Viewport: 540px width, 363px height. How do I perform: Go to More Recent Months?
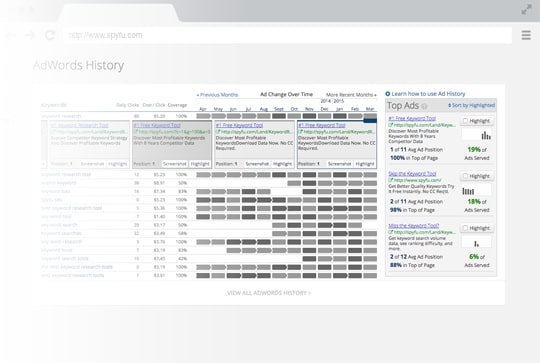click(x=351, y=95)
